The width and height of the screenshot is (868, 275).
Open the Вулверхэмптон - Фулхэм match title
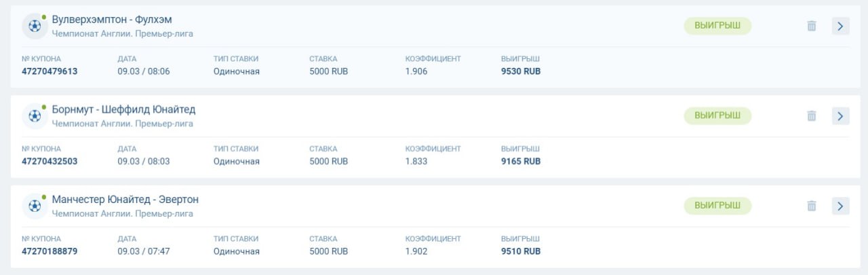coord(111,20)
